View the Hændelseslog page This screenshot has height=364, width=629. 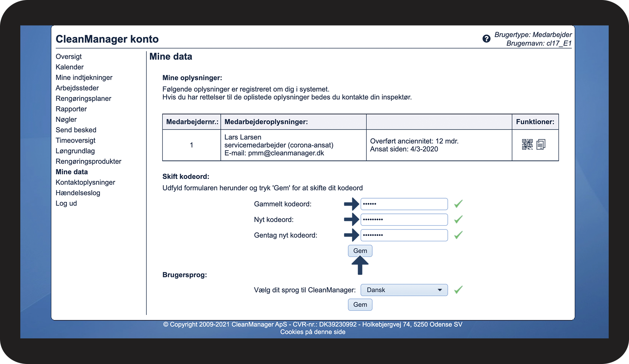78,193
